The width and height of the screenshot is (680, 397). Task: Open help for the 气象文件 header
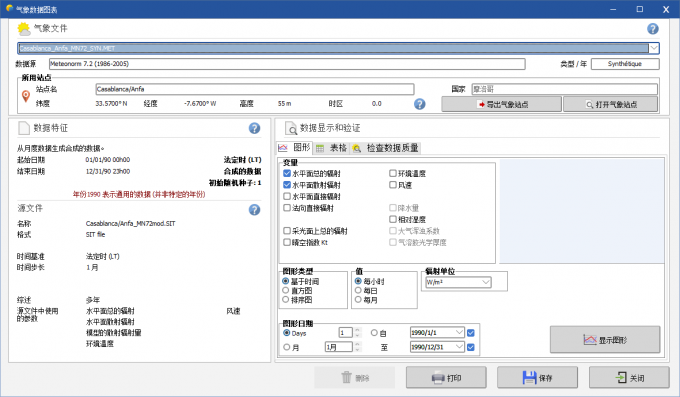pyautogui.click(x=653, y=29)
